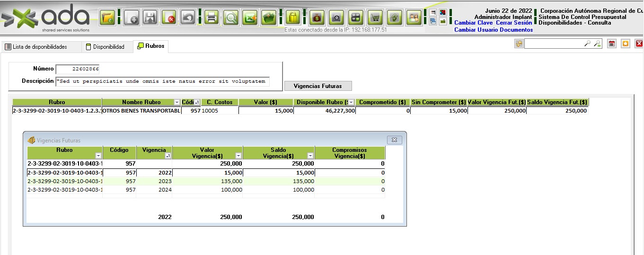This screenshot has width=644, height=255.
Task: Click the Cerrar Sesión link
Action: (x=514, y=23)
